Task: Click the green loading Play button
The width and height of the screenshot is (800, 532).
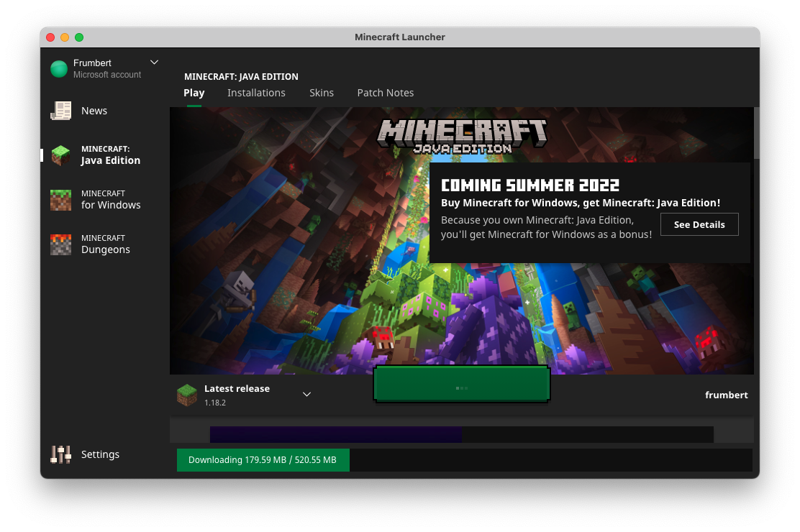Action: coord(462,384)
